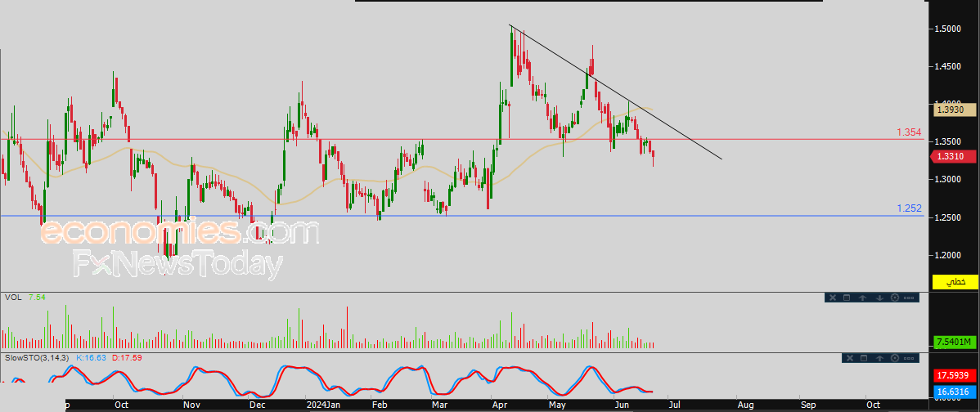Maximize the VOL indicator panel
The width and height of the screenshot is (980, 412).
click(x=847, y=298)
